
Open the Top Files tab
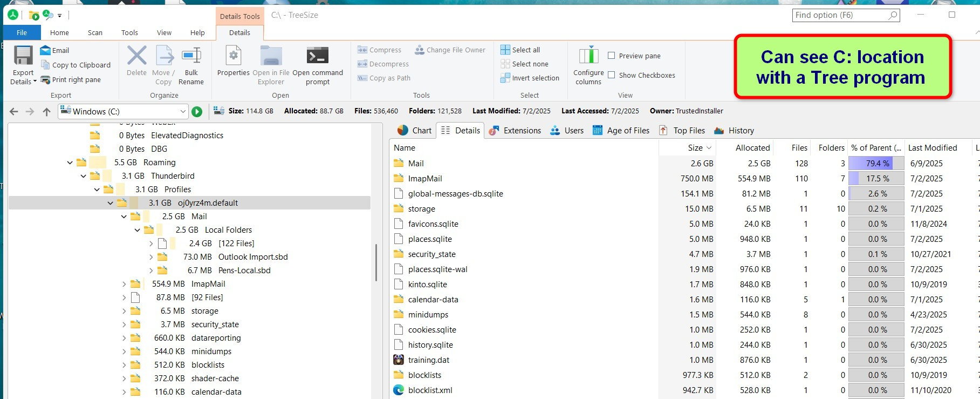click(x=682, y=130)
